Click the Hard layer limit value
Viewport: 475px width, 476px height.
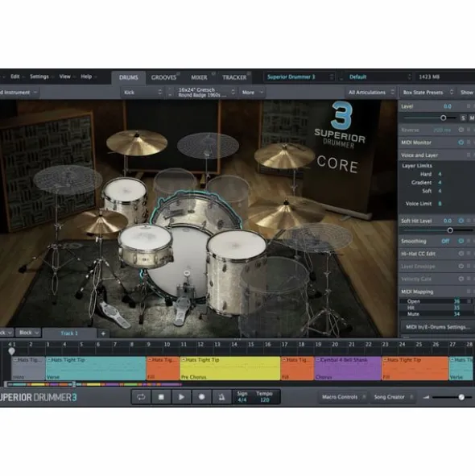[440, 174]
